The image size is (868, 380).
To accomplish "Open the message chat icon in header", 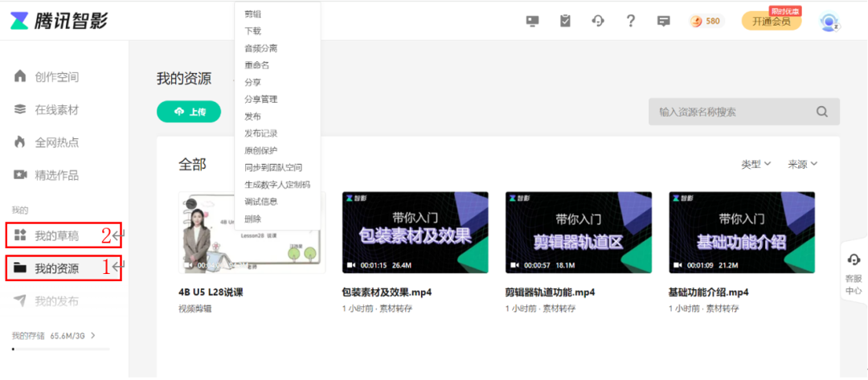I will coord(663,22).
